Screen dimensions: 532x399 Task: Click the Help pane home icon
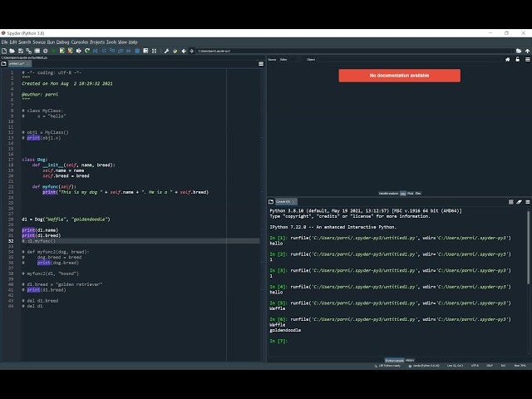(x=508, y=59)
